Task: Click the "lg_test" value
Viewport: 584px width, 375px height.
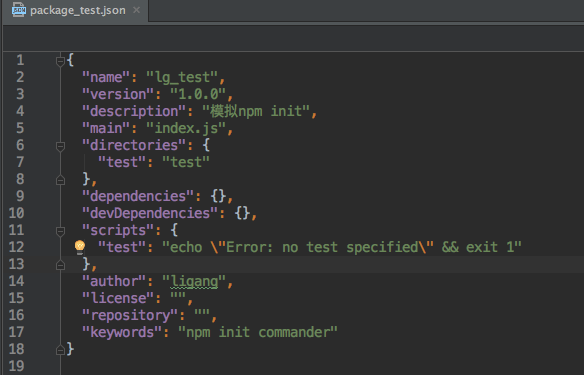Action: [182, 77]
